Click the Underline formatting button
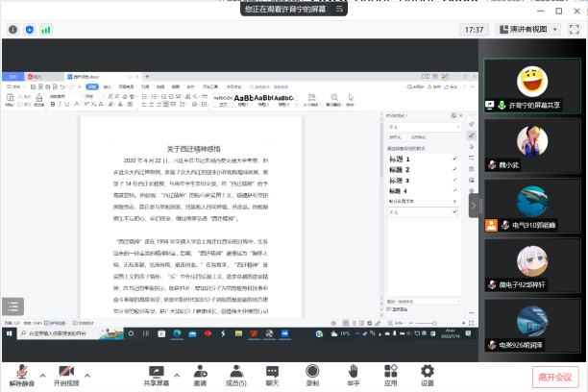The width and height of the screenshot is (588, 392). click(x=66, y=105)
